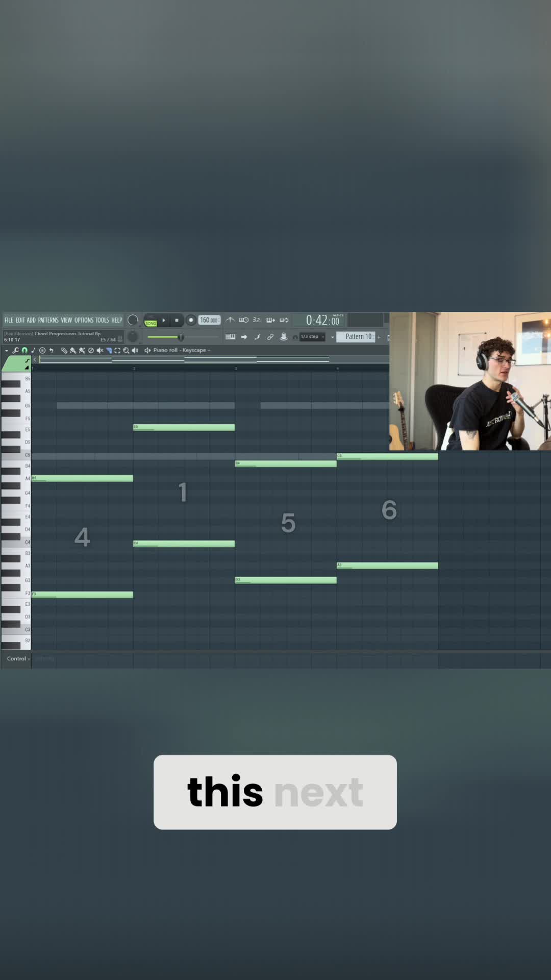
Task: Select the Zoom magnifier tool
Action: [x=126, y=350]
